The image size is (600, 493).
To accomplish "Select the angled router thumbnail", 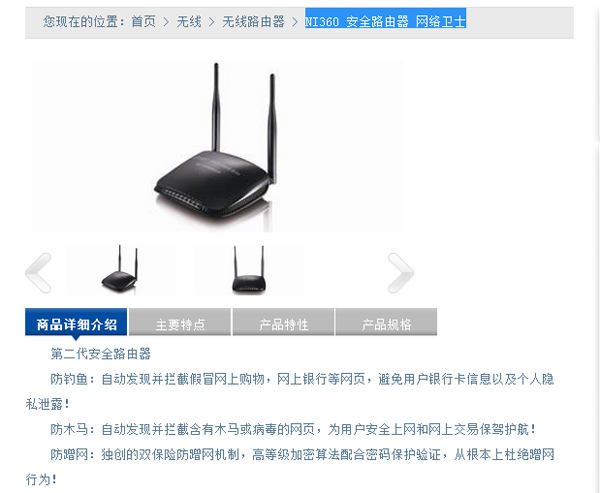I will [x=120, y=269].
